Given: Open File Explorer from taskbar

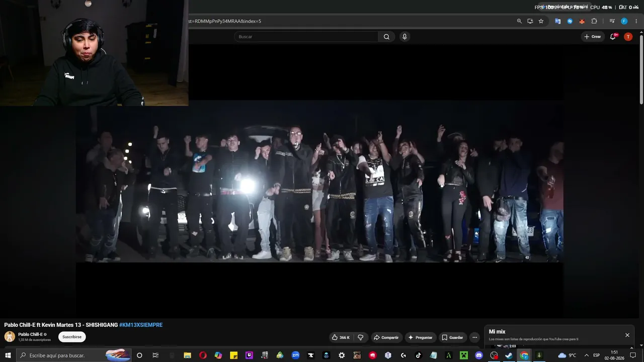Looking at the screenshot, I should coord(187,355).
